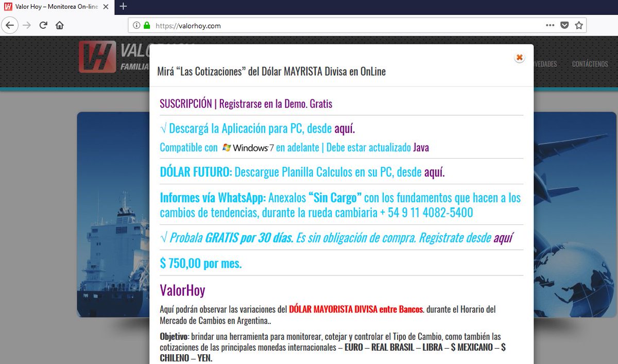Click the 'Objetivo' bold paragraph label
Viewport: 618px width, 364px height.
click(174, 337)
